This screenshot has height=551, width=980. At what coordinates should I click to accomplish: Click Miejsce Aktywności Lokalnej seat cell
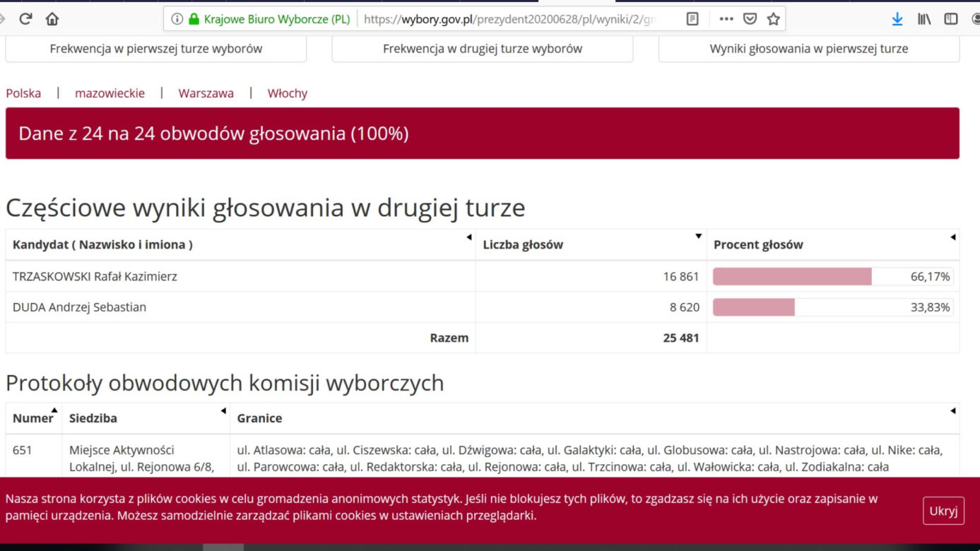(x=146, y=457)
